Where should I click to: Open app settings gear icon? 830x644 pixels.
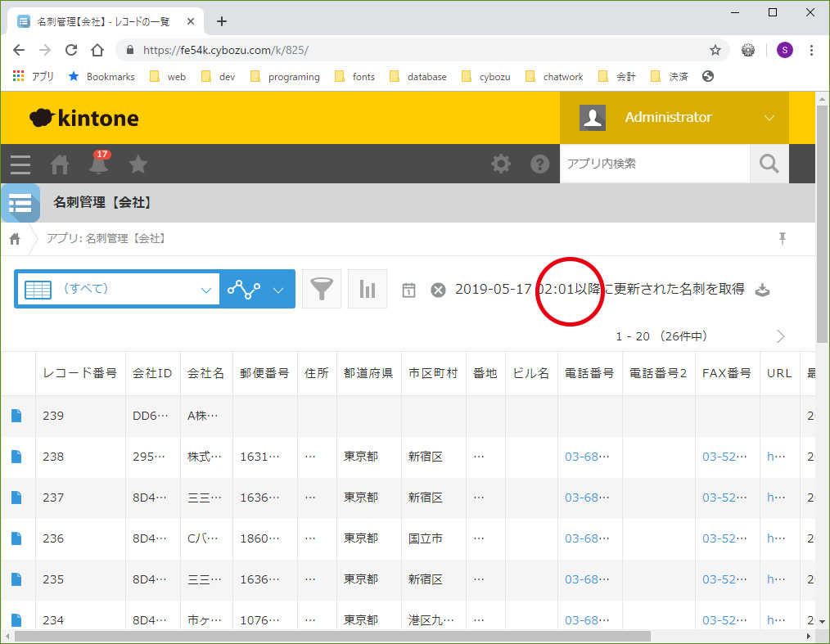[x=501, y=164]
